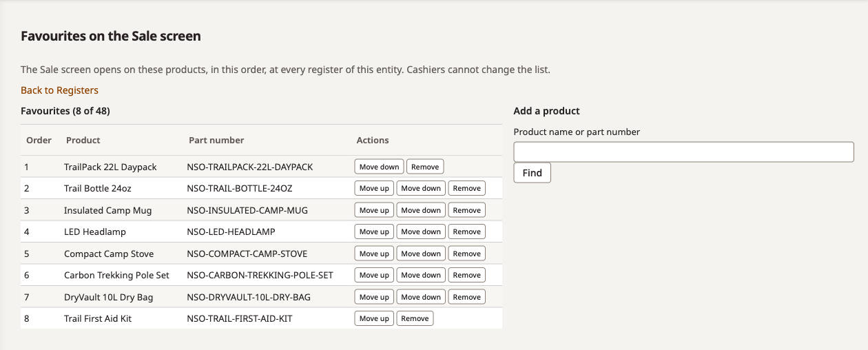Click part number NSO-TRAIL-BOTTLE-24OZ

point(240,188)
